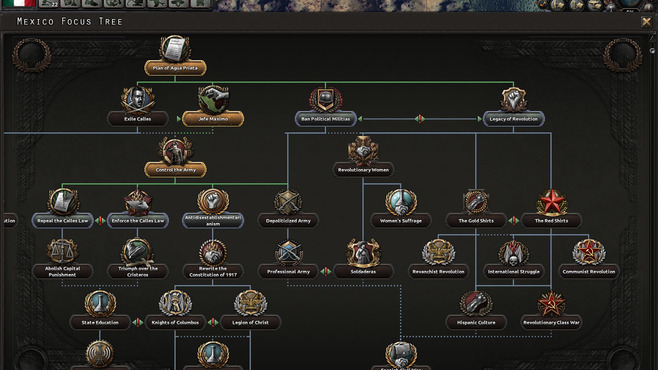The height and width of the screenshot is (370, 658).
Task: Select the Depoliticized Army crossed rifles icon
Action: tap(288, 202)
